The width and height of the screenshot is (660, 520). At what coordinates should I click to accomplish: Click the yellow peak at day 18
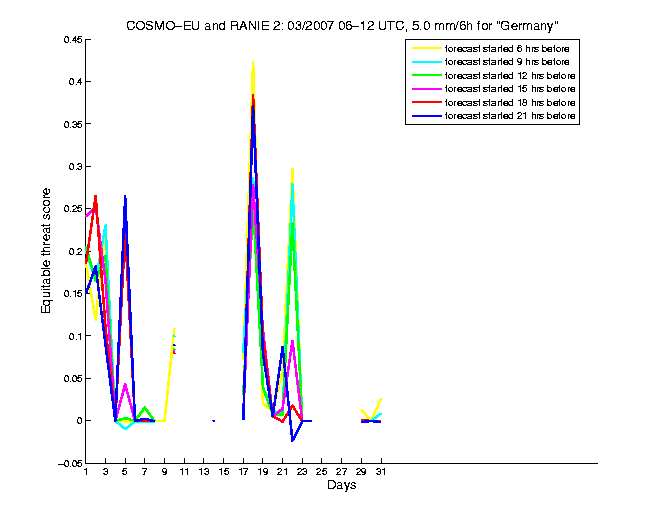point(253,63)
